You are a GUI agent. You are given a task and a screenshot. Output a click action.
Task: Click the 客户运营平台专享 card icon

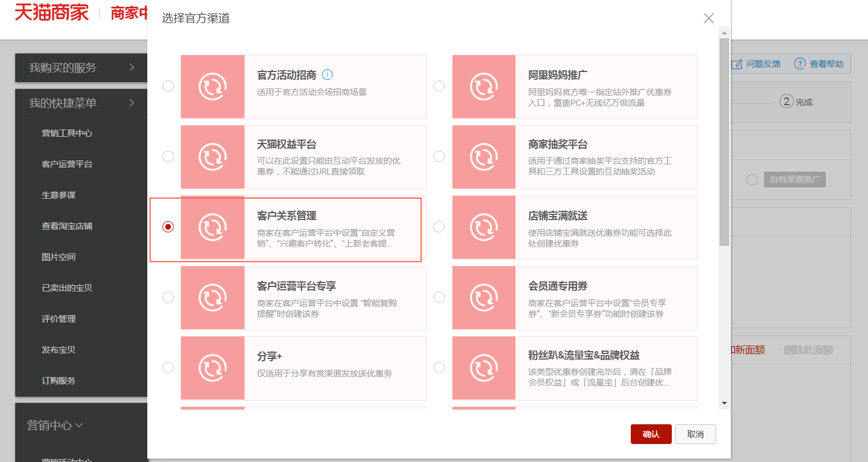(213, 298)
